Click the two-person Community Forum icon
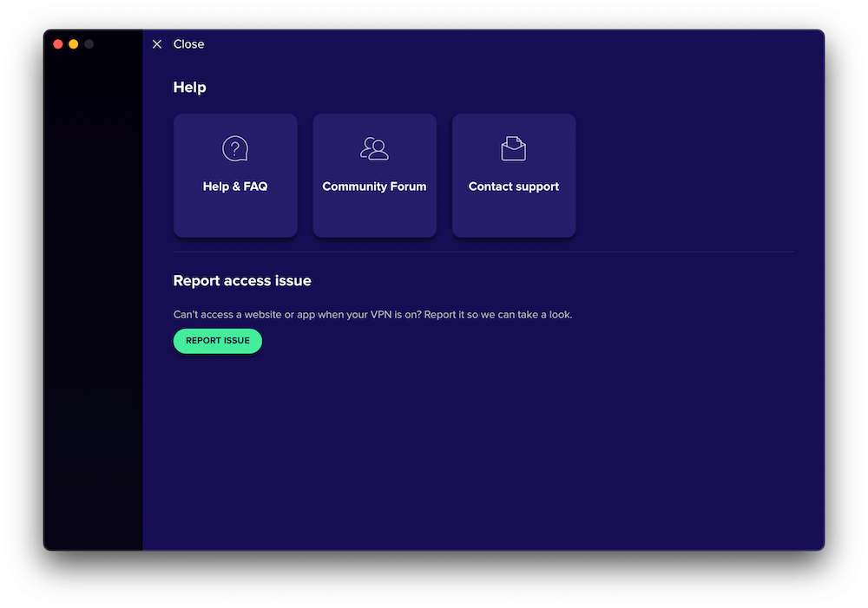 coord(374,149)
